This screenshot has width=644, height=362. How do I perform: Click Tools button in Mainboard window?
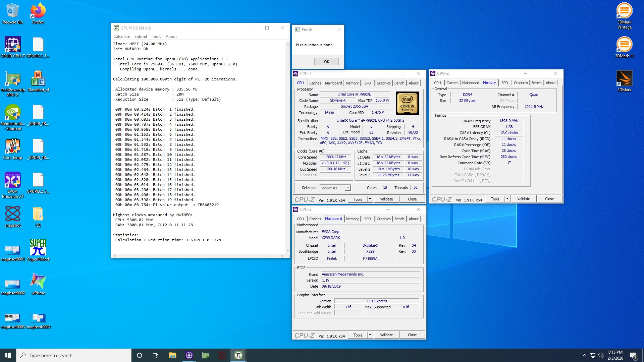tap(358, 335)
